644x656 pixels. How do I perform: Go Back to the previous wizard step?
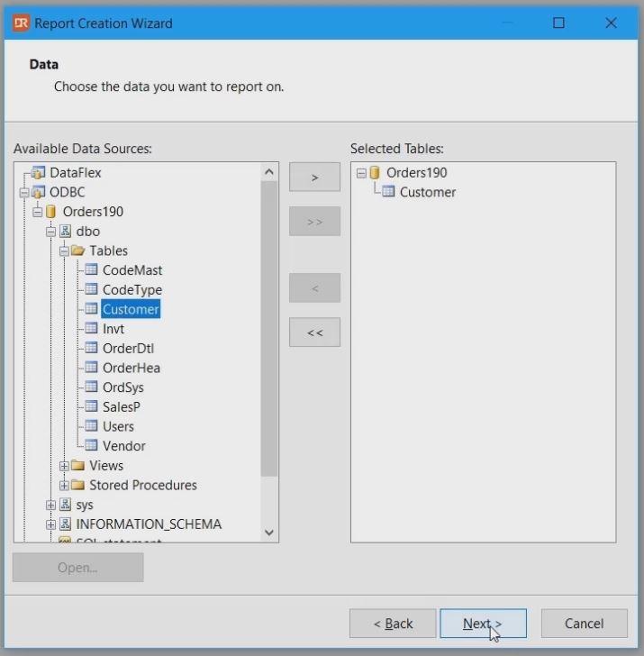393,624
